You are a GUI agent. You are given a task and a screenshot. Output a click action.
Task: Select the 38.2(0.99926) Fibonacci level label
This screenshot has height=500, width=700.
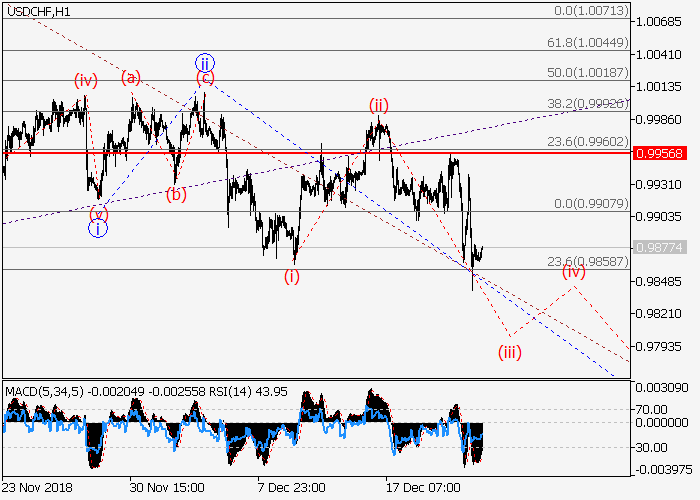[x=590, y=103]
